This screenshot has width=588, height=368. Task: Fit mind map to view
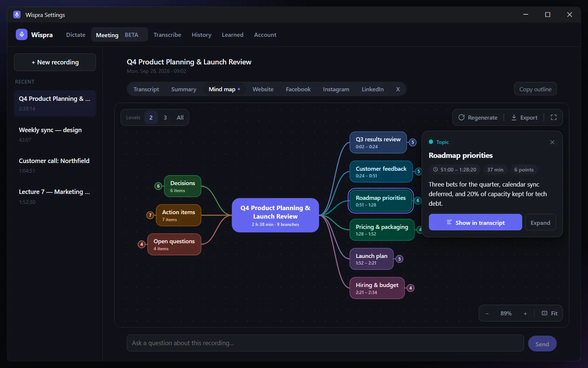click(549, 314)
